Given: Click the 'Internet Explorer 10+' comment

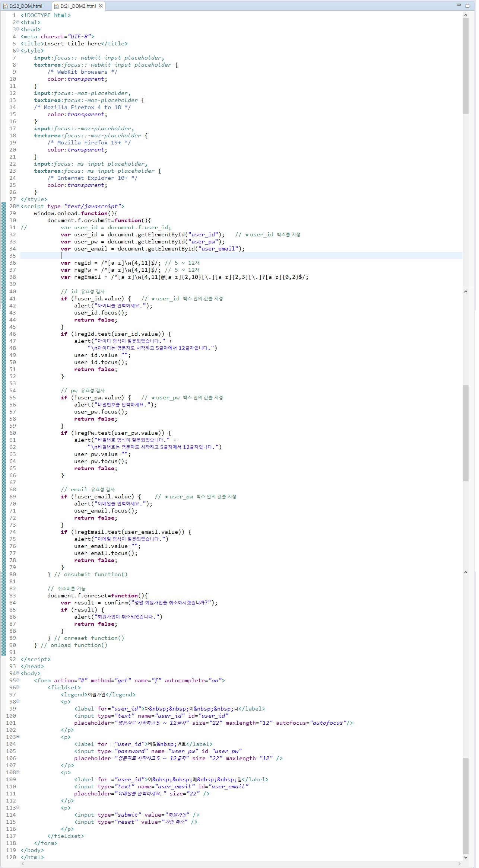Looking at the screenshot, I should 92,178.
